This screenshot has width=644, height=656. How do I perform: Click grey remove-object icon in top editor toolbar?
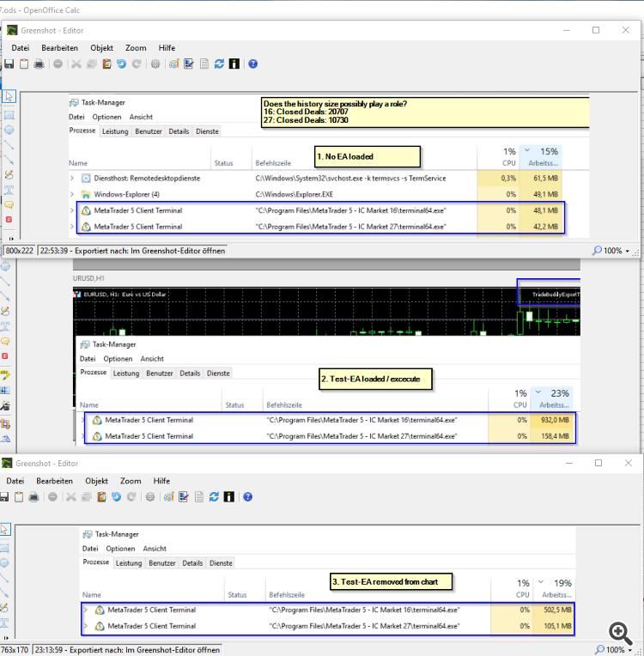point(58,64)
